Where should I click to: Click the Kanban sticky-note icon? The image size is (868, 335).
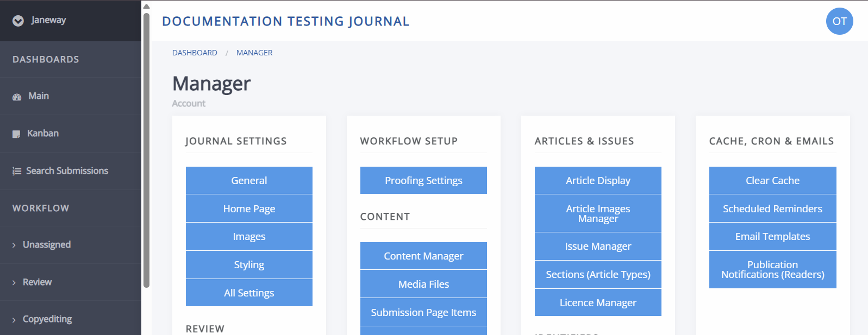pyautogui.click(x=16, y=134)
